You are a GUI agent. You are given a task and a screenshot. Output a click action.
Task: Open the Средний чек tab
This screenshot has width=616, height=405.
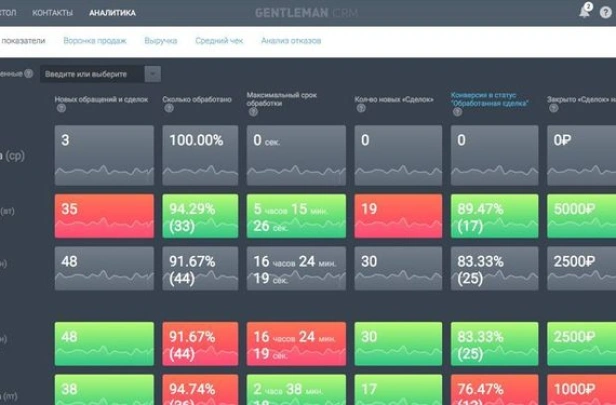[217, 41]
